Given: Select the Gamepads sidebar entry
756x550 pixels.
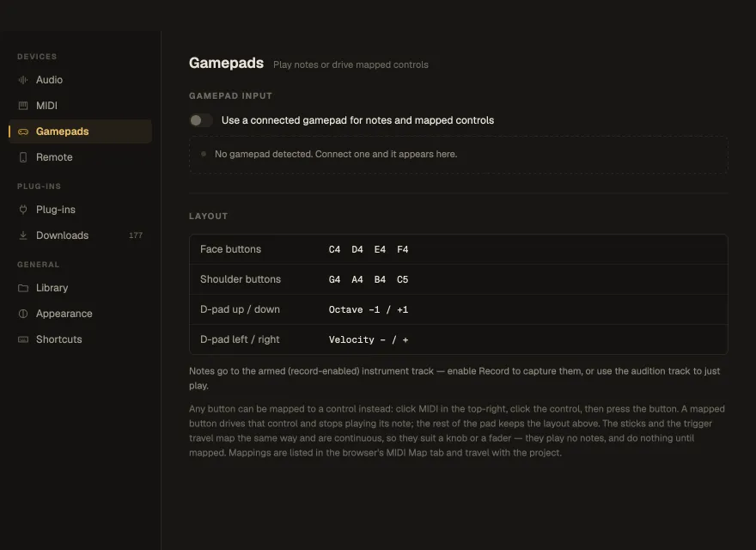Looking at the screenshot, I should pos(81,131).
